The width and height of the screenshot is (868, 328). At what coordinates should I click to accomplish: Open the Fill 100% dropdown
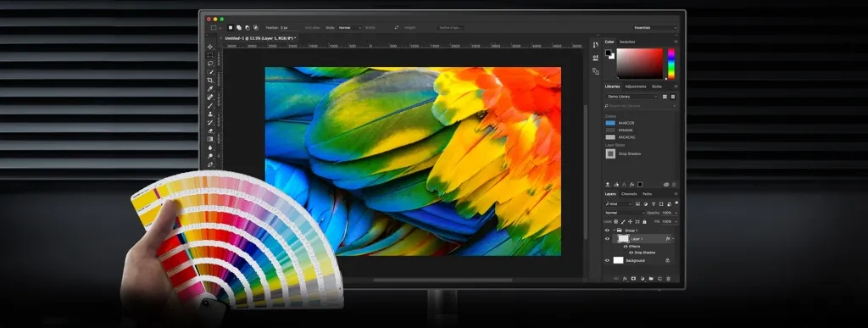676,222
